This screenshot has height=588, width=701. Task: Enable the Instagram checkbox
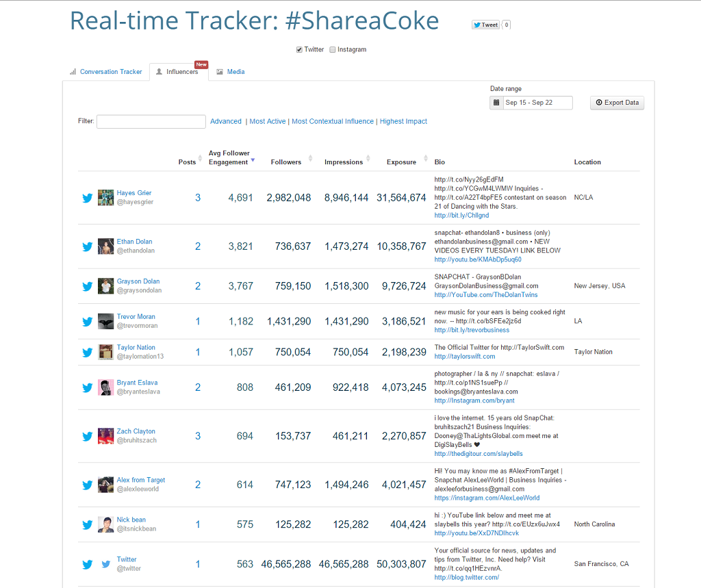pyautogui.click(x=332, y=50)
